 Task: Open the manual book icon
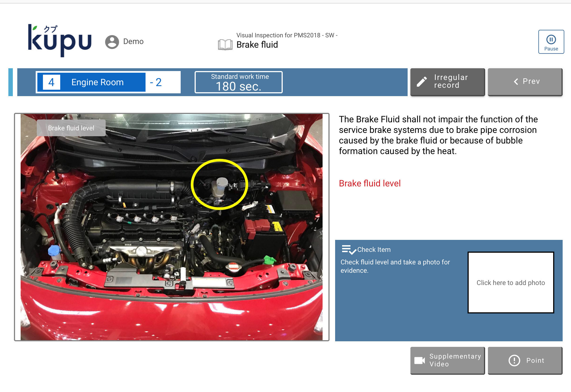[225, 44]
